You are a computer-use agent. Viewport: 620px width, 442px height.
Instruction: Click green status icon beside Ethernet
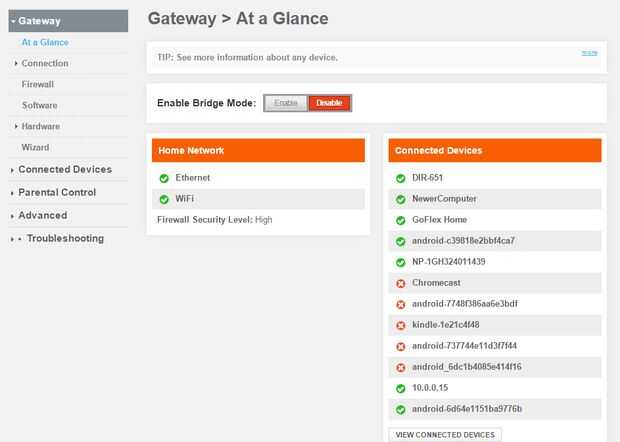tap(164, 178)
